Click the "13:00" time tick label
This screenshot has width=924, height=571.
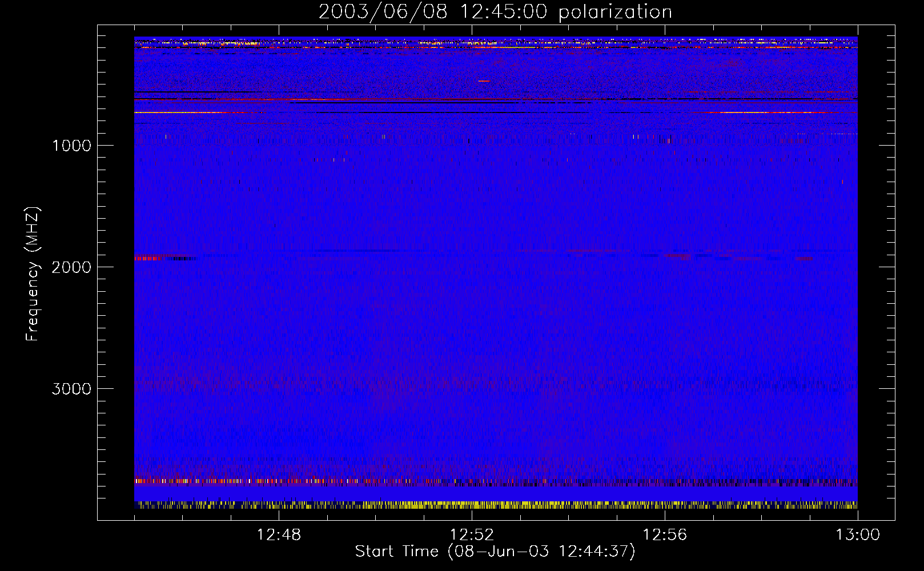[858, 535]
